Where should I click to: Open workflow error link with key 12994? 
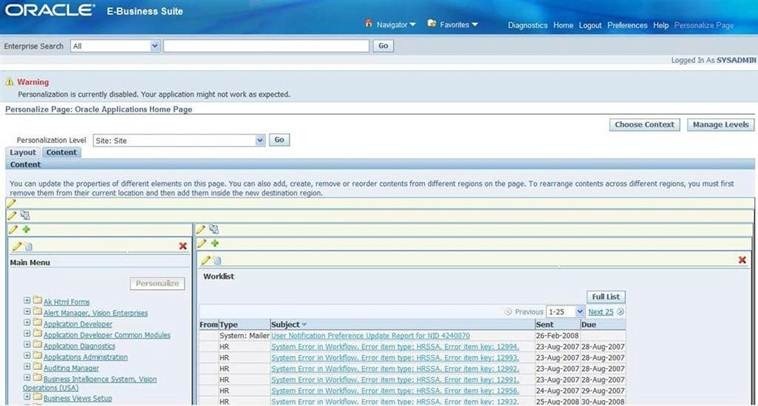[395, 347]
